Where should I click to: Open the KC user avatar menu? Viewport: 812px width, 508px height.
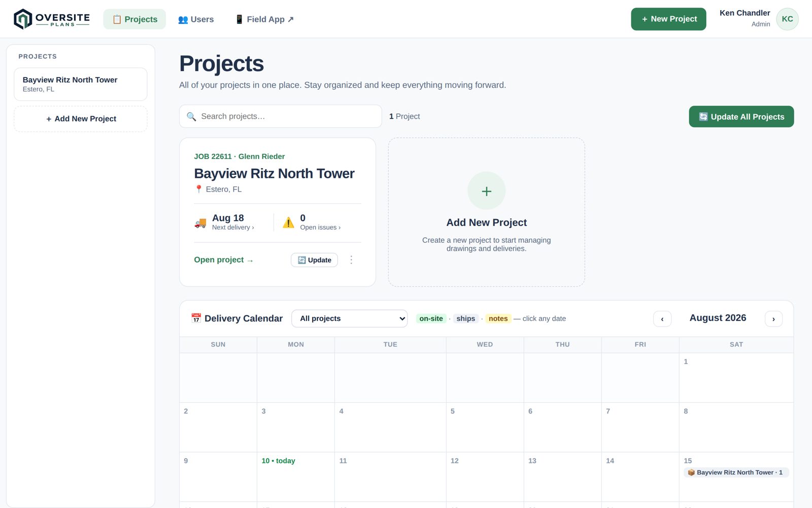pos(787,19)
